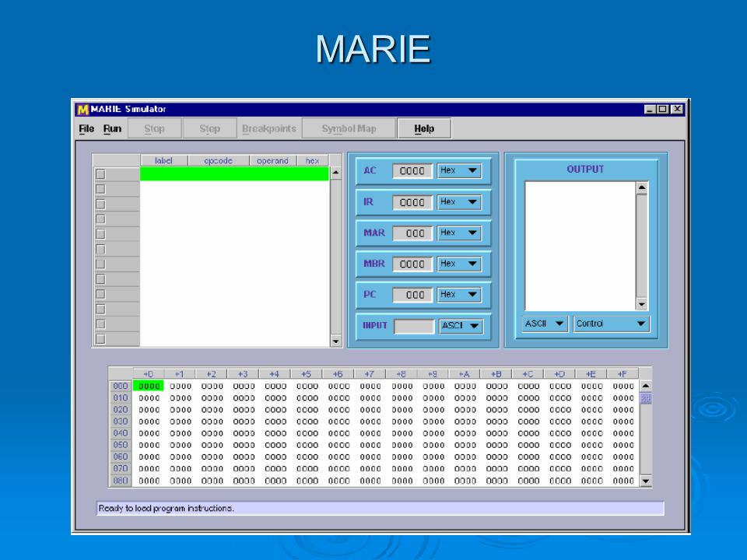Open the Symbol Map

point(349,128)
